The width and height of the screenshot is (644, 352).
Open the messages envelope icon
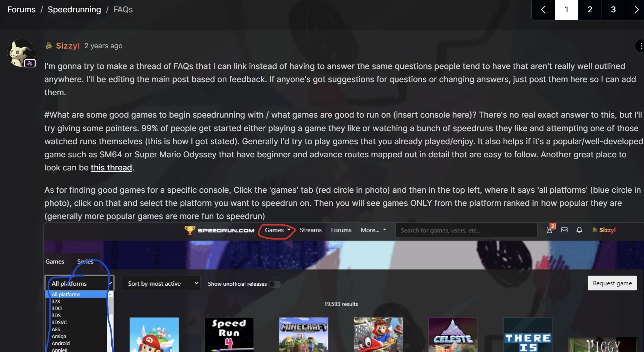(x=564, y=230)
